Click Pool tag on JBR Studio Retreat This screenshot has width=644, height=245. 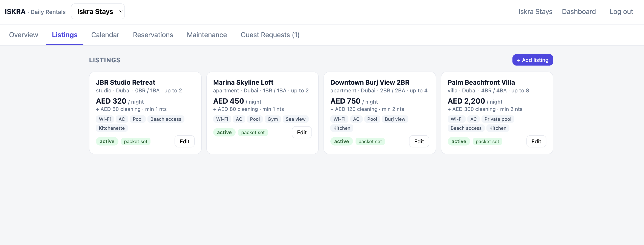[138, 119]
